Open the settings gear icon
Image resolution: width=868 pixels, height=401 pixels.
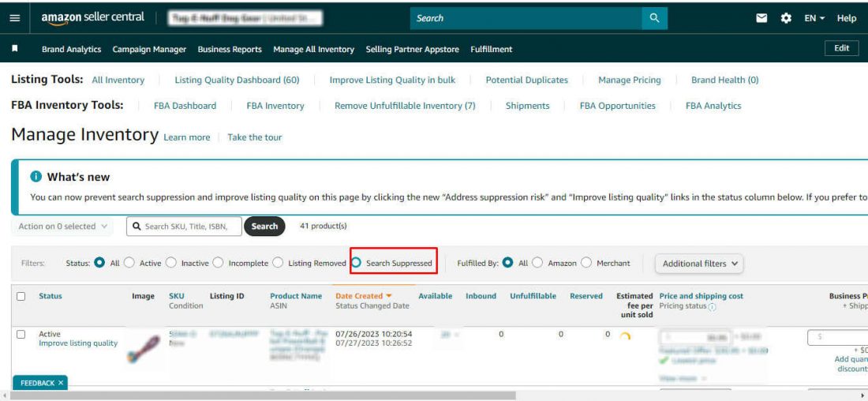click(x=786, y=18)
